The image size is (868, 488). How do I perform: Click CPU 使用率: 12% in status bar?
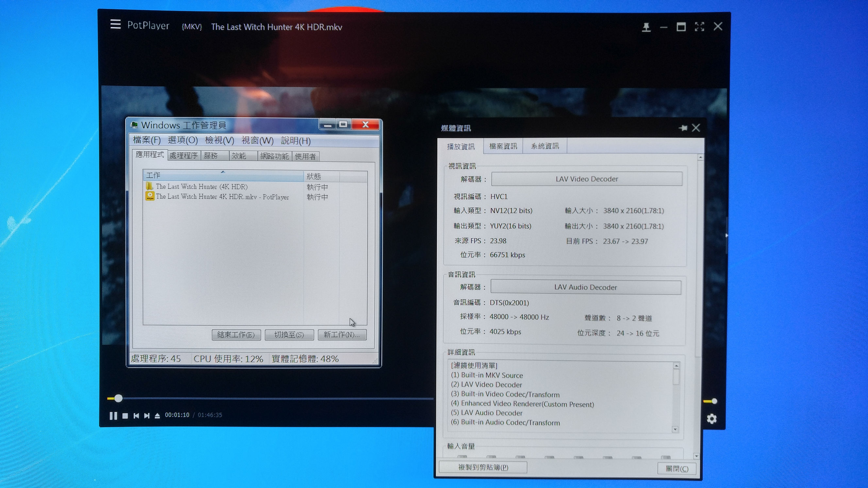point(228,359)
